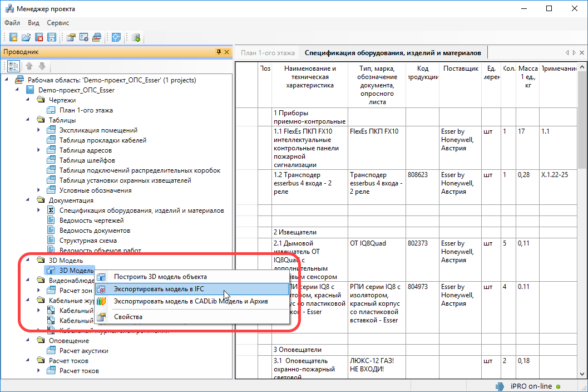Click scrollbar down arrow of specification table
The image size is (588, 392).
pyautogui.click(x=582, y=374)
